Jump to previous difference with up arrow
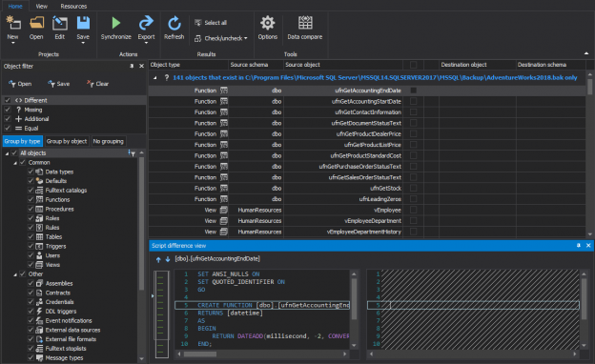595x364 pixels. (x=158, y=260)
